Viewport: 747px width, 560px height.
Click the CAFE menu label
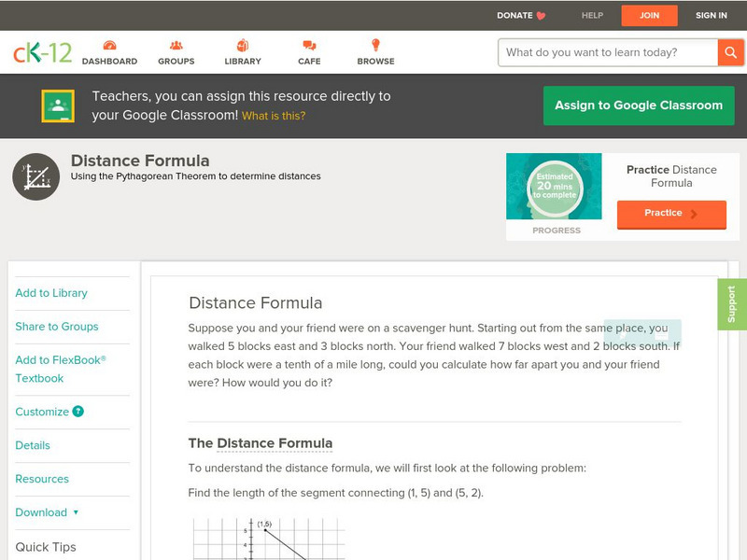309,62
